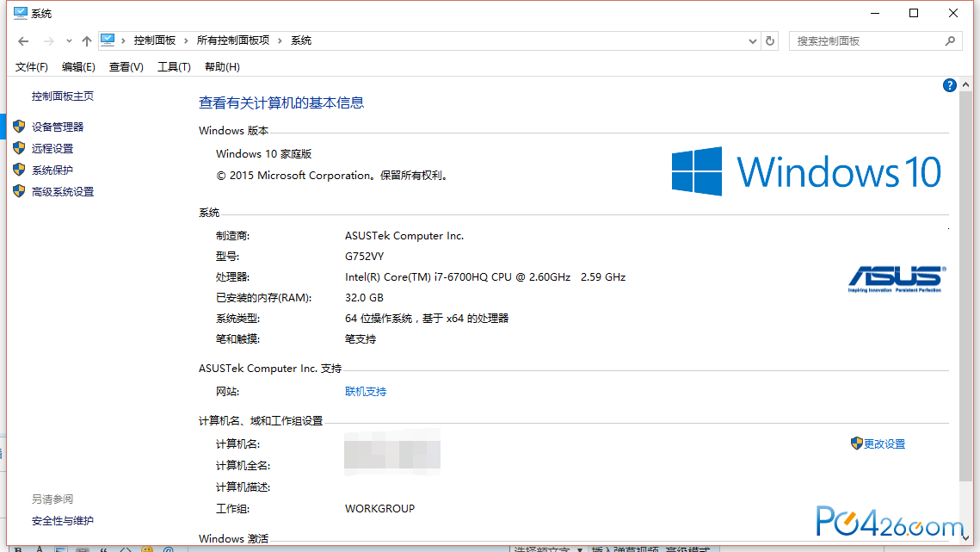Open the 编辑(E) menu
This screenshot has height=552, width=980.
[79, 67]
